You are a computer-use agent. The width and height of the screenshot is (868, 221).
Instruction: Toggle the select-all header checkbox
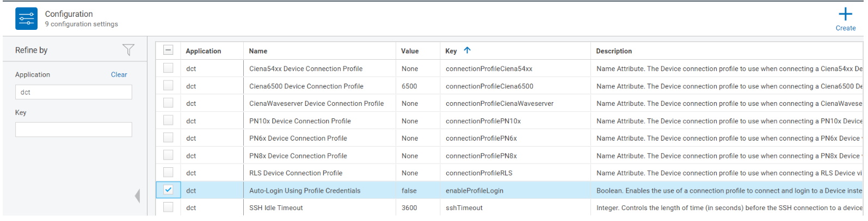(x=168, y=50)
